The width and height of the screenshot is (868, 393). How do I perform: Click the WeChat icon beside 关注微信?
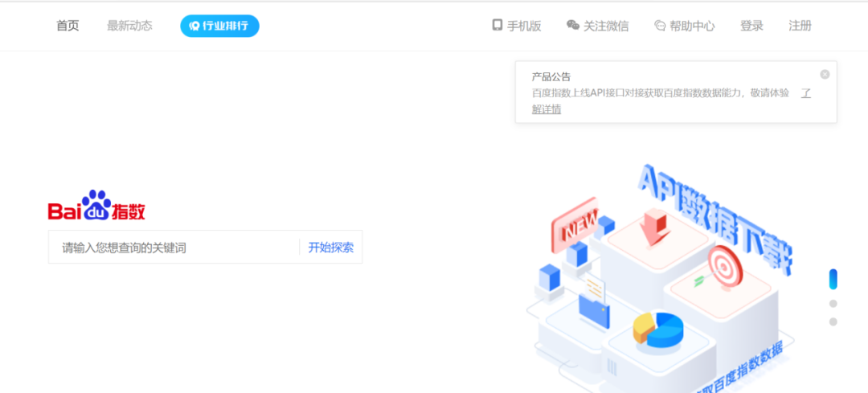pyautogui.click(x=573, y=25)
